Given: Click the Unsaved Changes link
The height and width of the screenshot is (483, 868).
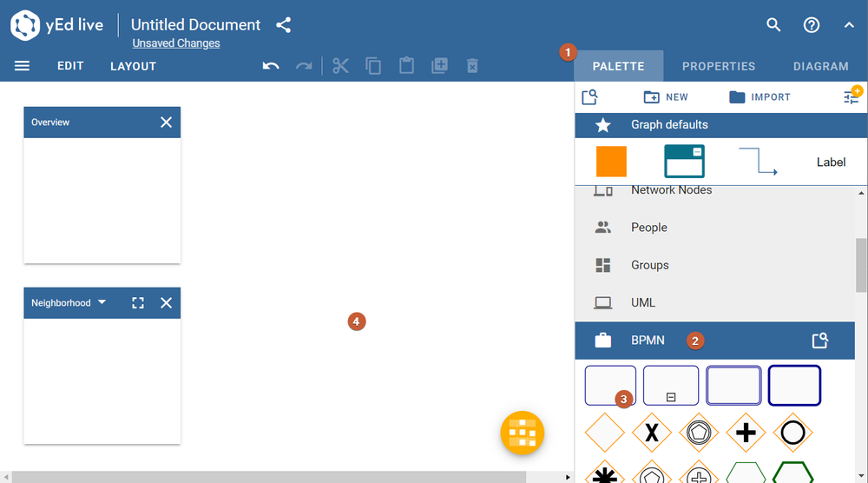Looking at the screenshot, I should (176, 43).
